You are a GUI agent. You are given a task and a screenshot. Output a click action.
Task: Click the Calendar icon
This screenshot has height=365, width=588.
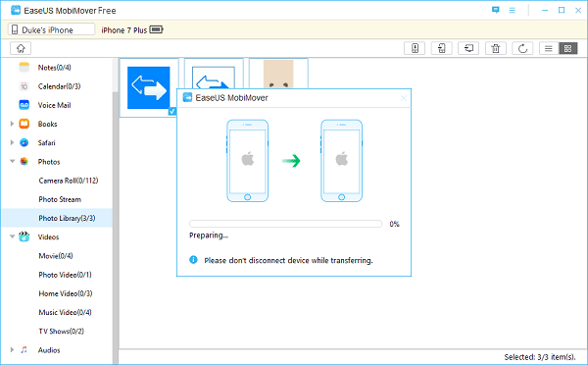pyautogui.click(x=24, y=86)
